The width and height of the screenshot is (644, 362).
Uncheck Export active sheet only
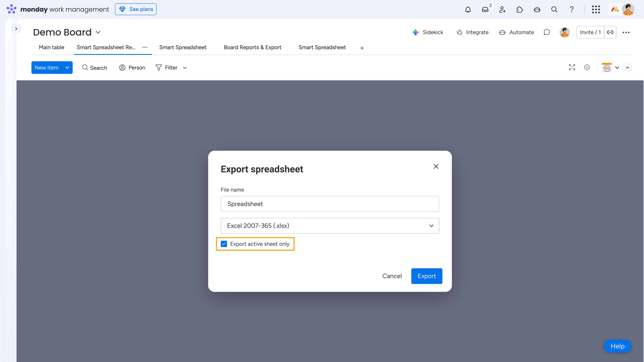click(224, 244)
